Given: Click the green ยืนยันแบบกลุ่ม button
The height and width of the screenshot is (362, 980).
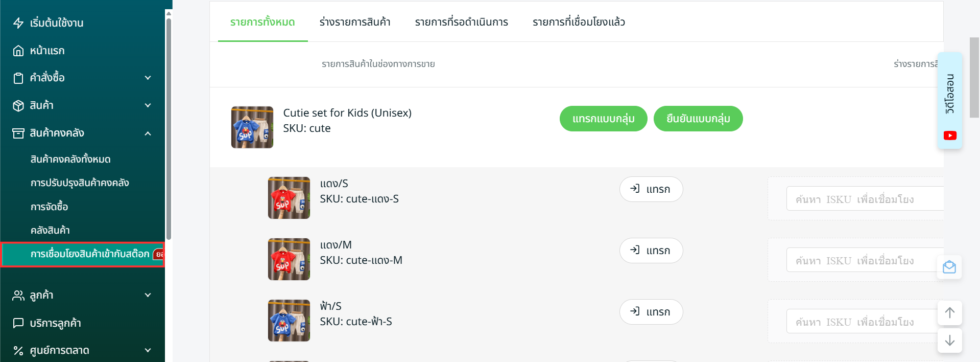Looking at the screenshot, I should 698,119.
